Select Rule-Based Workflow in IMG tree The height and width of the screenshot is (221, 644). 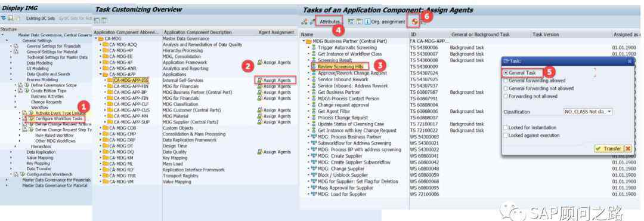coord(54,135)
